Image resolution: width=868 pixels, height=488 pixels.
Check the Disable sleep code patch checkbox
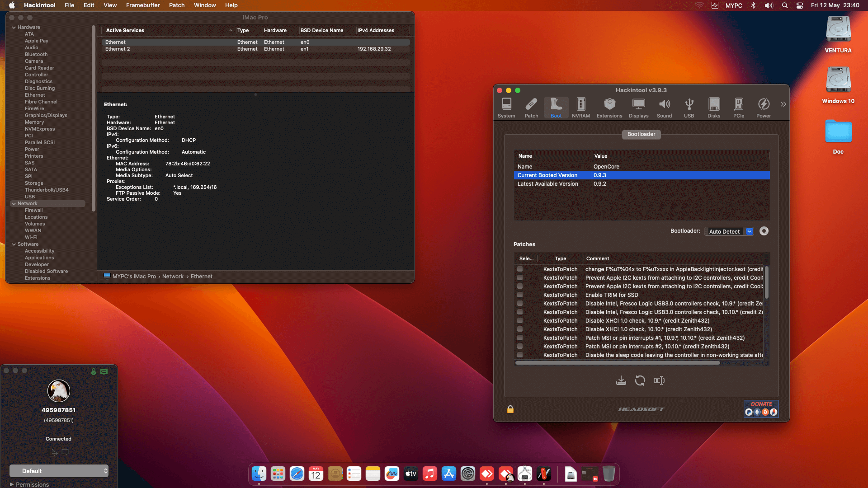pyautogui.click(x=520, y=355)
